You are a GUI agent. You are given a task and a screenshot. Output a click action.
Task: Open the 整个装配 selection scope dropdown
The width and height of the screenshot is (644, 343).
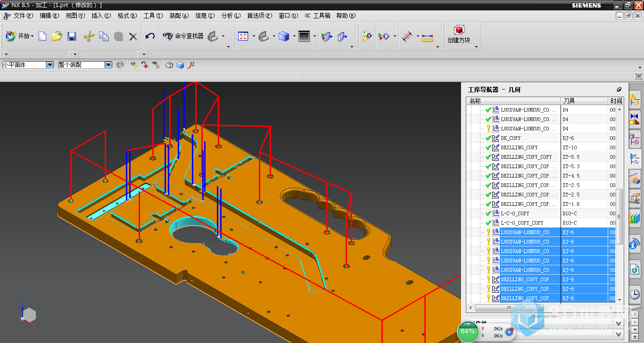point(108,65)
